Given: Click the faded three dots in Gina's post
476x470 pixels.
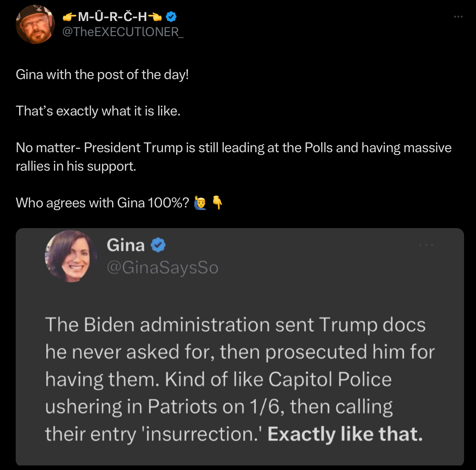Looking at the screenshot, I should pyautogui.click(x=426, y=245).
